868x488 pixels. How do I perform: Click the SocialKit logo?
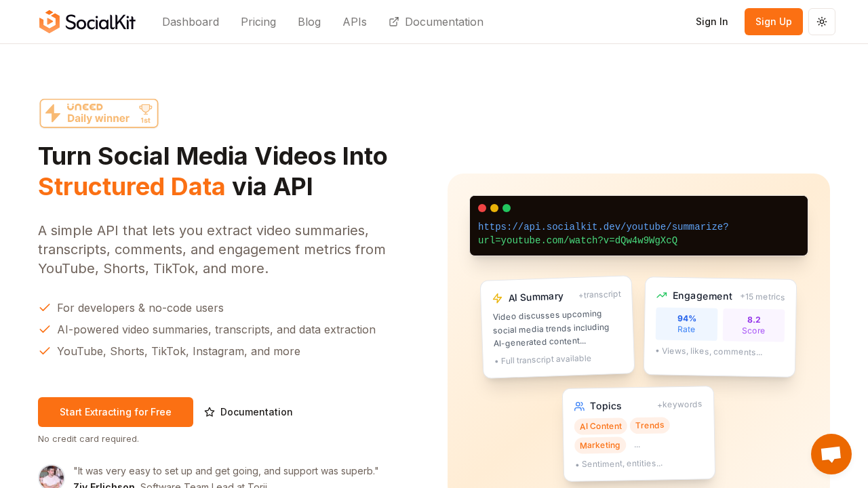coord(87,22)
